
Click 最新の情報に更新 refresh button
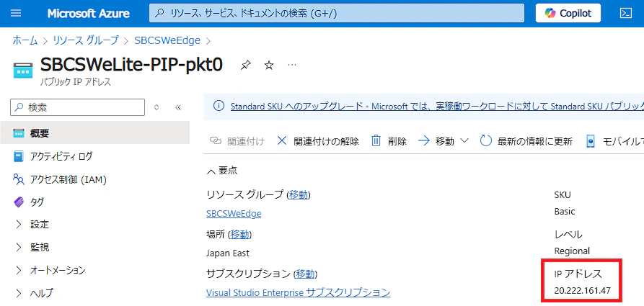tap(526, 141)
